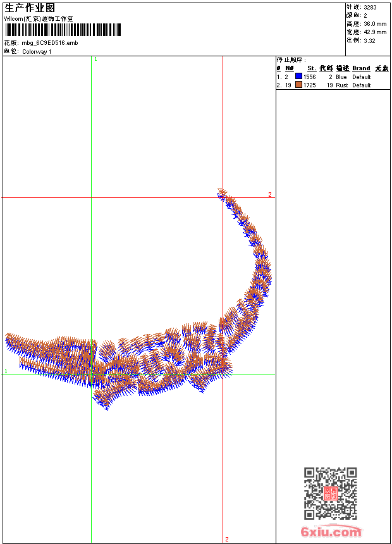Screen dimensions: 392x544
Task: Click the width value 42.9 mm
Action: pyautogui.click(x=374, y=32)
